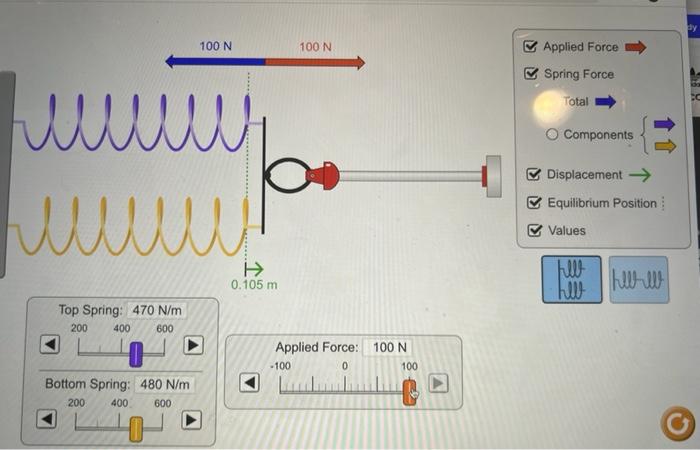Click the red applied force vector arrow
This screenshot has height=450, width=700.
[315, 62]
